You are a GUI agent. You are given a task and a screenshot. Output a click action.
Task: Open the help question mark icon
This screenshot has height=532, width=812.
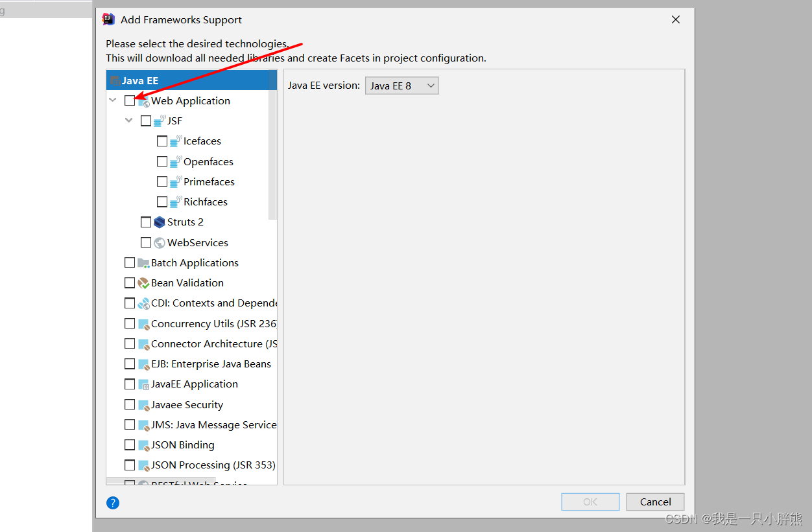113,503
